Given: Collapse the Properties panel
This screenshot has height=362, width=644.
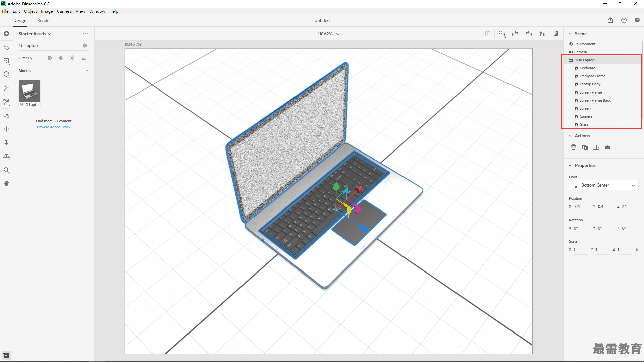Looking at the screenshot, I should coord(570,165).
